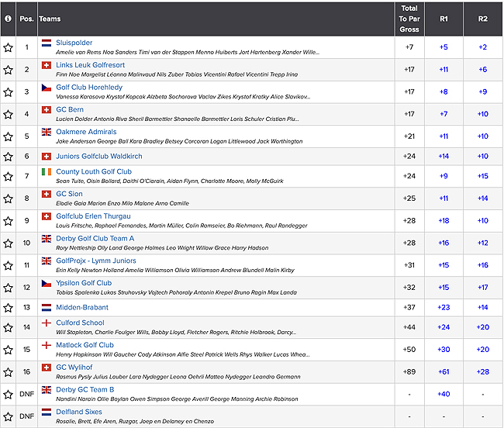Open the Derby Golf Club Team A link

click(95, 238)
